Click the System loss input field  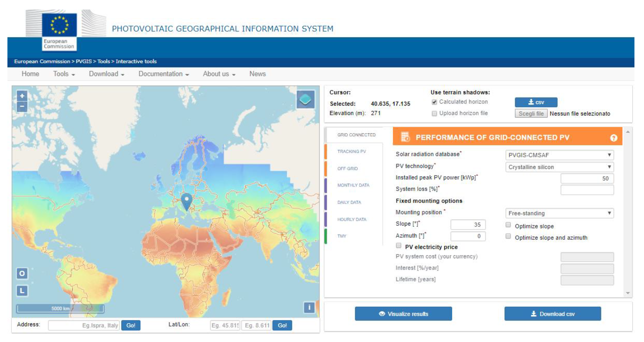tap(587, 190)
